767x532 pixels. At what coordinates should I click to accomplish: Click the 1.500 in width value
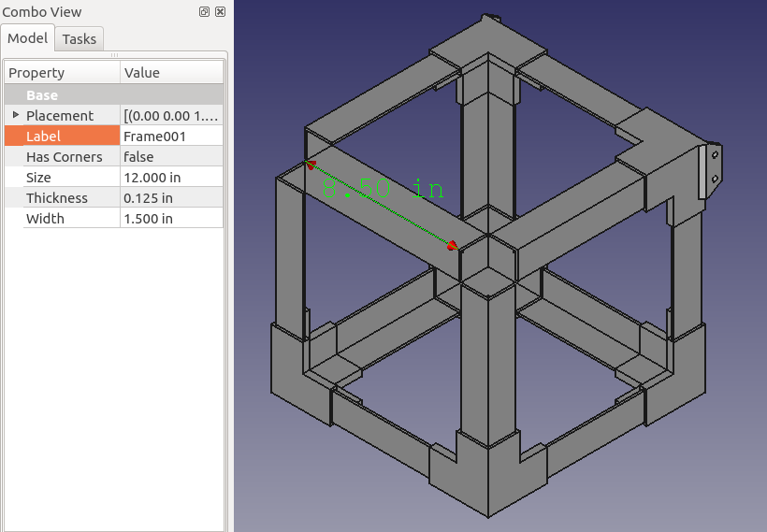(172, 218)
